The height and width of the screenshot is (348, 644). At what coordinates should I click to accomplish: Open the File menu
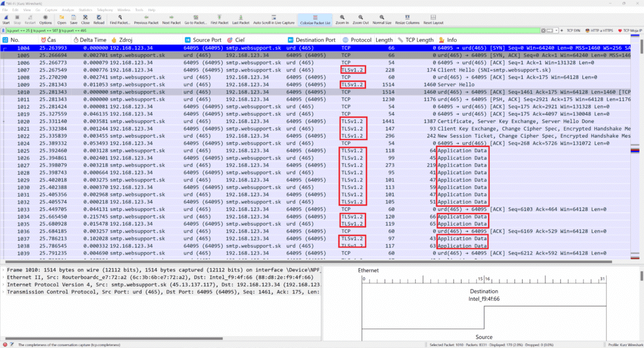coord(5,10)
